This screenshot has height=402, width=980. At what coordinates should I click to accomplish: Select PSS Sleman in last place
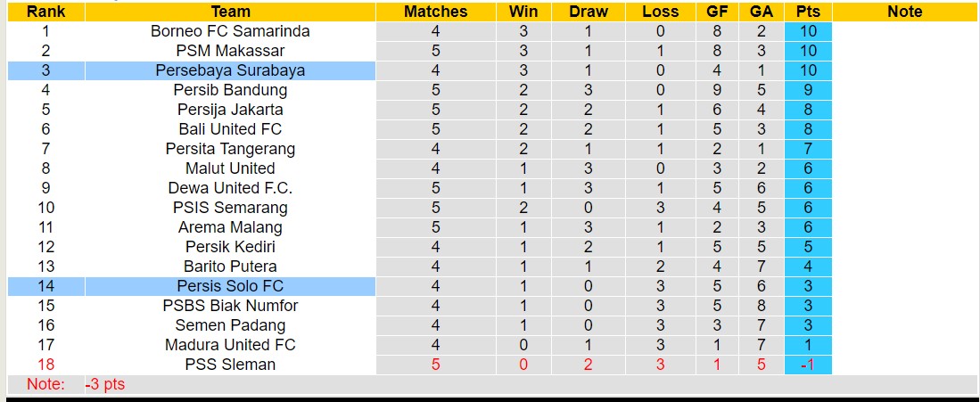[230, 365]
